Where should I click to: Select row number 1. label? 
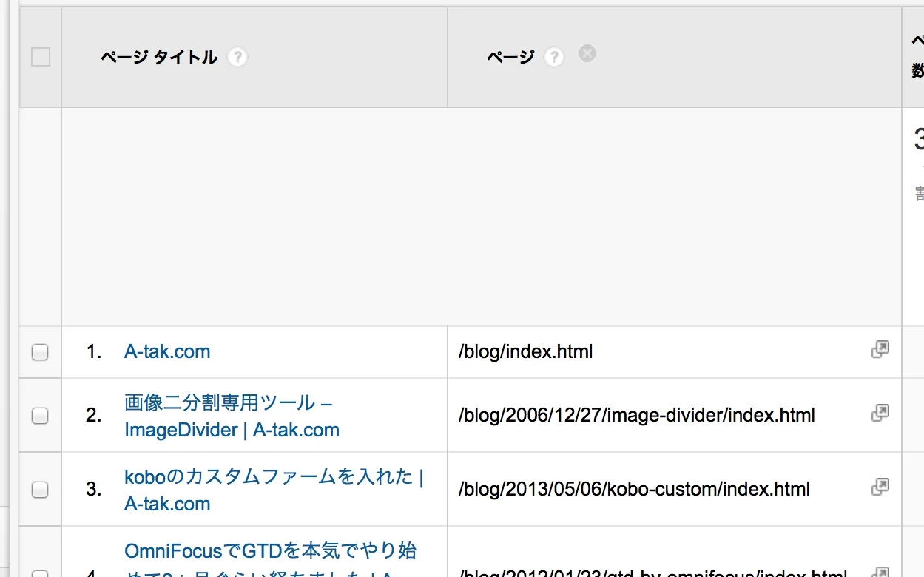tap(94, 352)
